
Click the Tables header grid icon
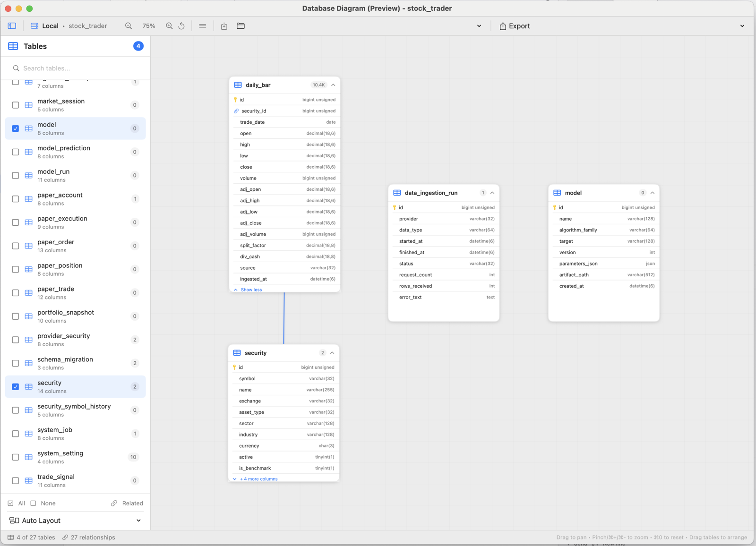click(13, 46)
